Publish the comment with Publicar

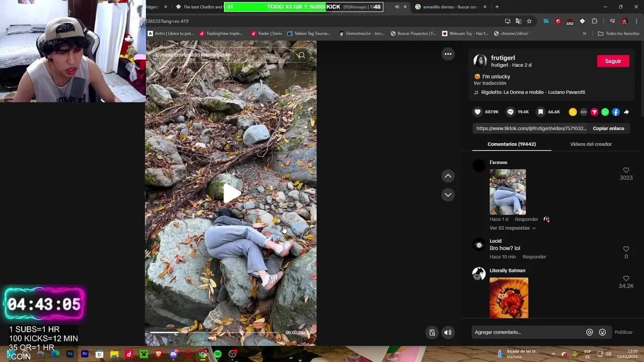(623, 332)
